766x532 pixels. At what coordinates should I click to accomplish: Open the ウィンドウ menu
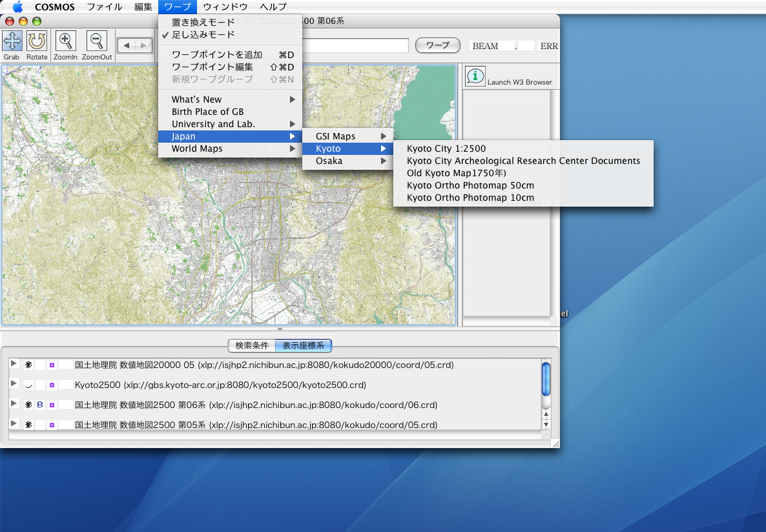pos(225,7)
